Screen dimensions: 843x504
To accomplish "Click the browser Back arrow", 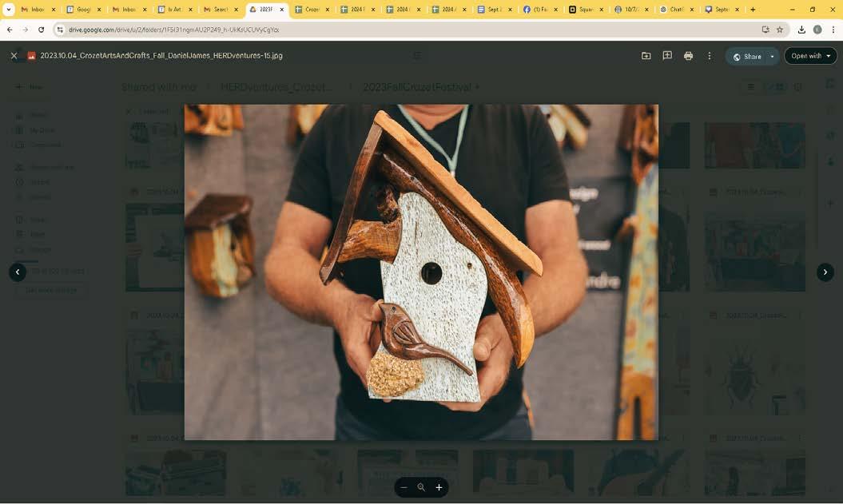I will click(x=10, y=30).
